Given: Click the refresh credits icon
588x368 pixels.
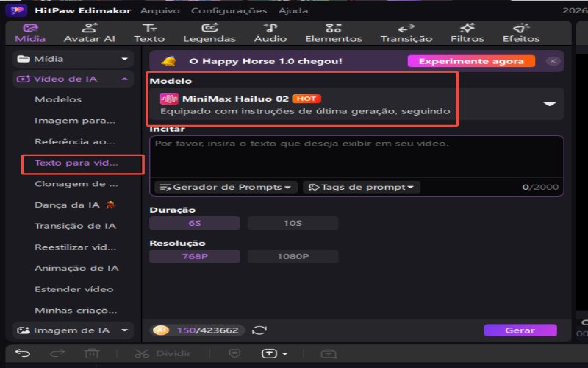Looking at the screenshot, I should [x=259, y=330].
